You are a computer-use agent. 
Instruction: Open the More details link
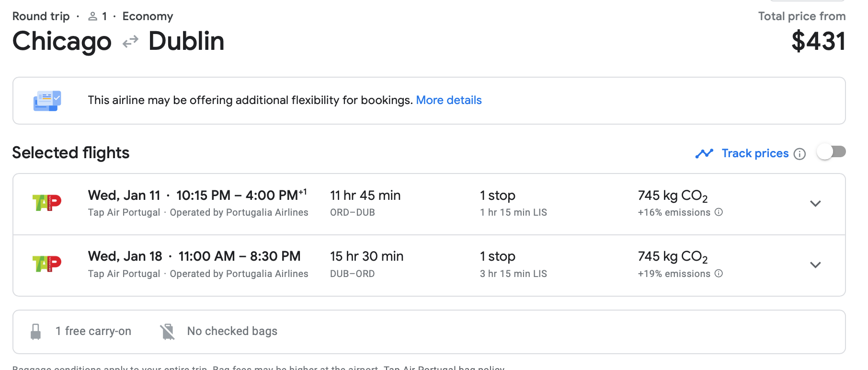(448, 100)
